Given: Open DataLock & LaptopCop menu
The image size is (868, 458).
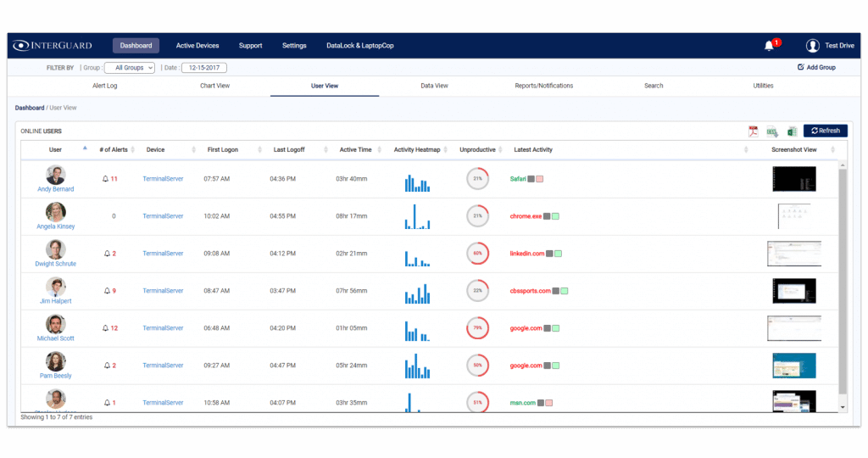Looking at the screenshot, I should click(x=359, y=46).
